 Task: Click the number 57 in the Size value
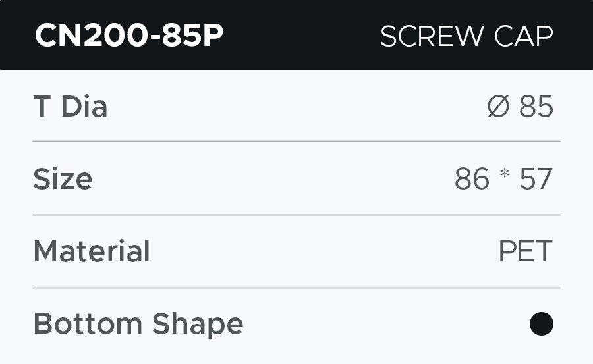pyautogui.click(x=536, y=179)
